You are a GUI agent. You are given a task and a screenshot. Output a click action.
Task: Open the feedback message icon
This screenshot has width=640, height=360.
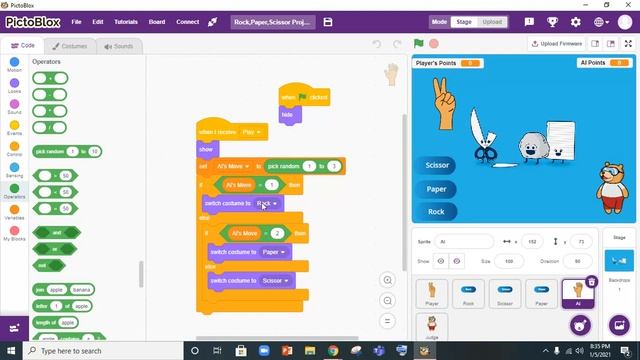[x=529, y=22]
